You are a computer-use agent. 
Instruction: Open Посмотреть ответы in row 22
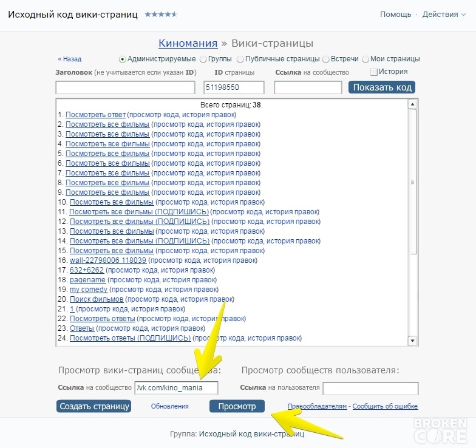pyautogui.click(x=102, y=319)
